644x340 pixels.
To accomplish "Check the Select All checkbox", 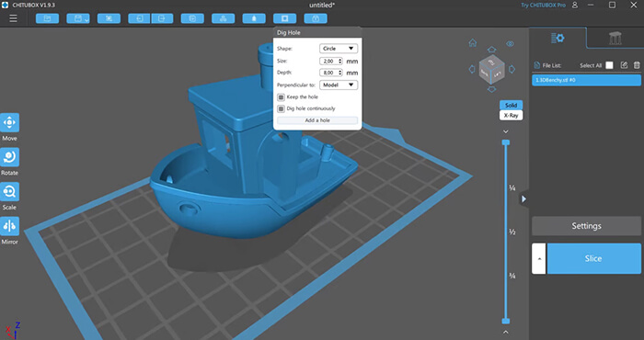I will click(609, 65).
